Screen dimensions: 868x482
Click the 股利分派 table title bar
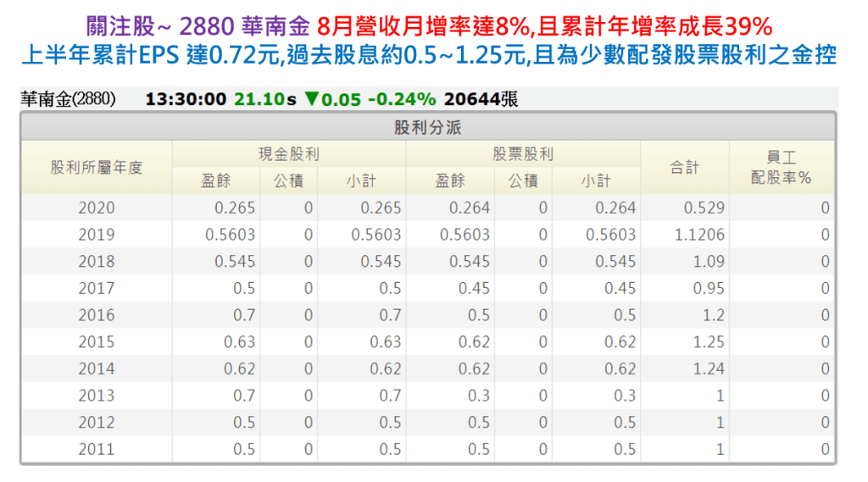(427, 128)
